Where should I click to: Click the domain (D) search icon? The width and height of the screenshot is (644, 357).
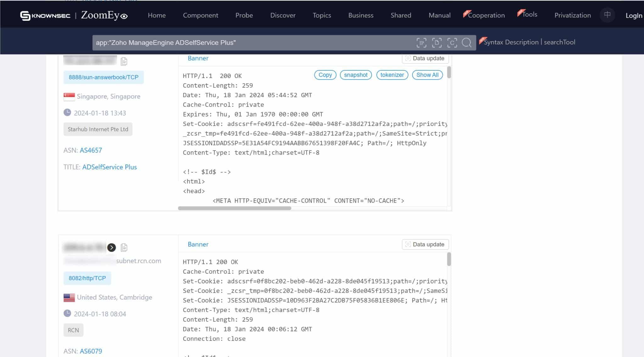[437, 43]
